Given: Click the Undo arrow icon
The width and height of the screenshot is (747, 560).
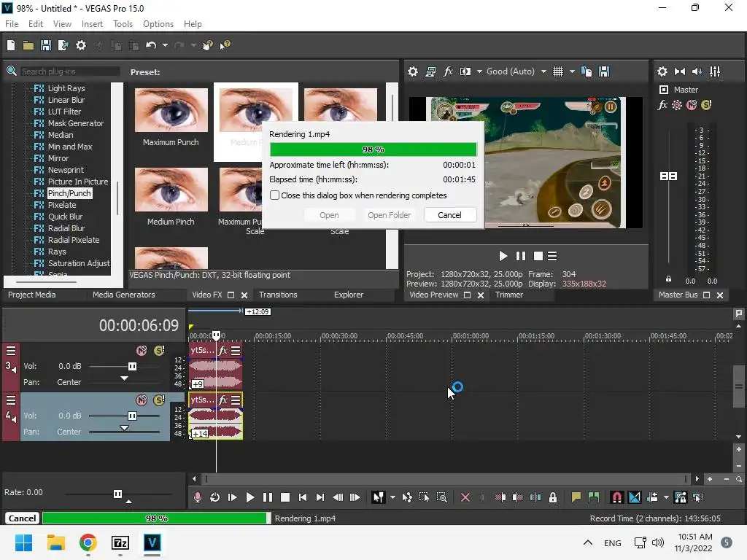Looking at the screenshot, I should pos(151,45).
